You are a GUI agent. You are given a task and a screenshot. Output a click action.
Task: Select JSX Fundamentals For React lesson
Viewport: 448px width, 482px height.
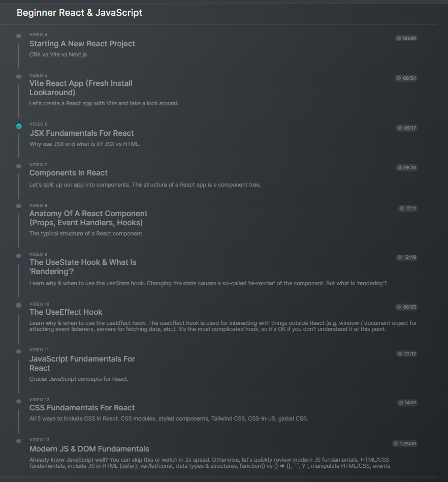coord(82,133)
